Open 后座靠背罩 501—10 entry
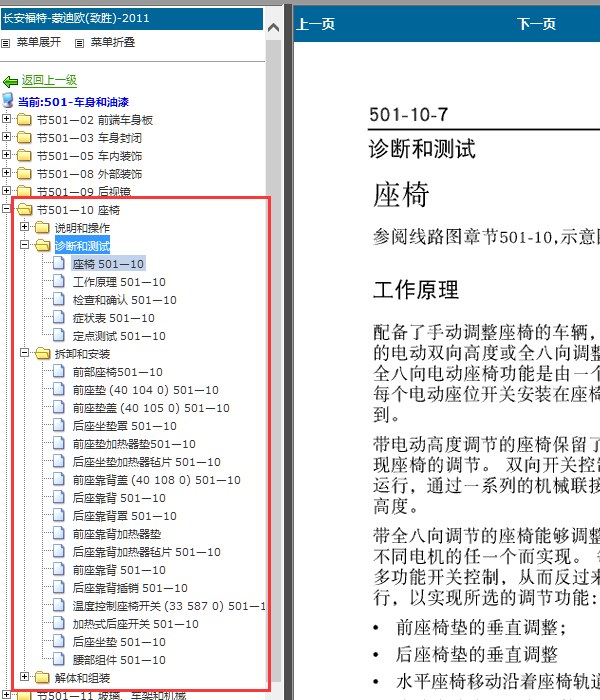 pyautogui.click(x=125, y=516)
